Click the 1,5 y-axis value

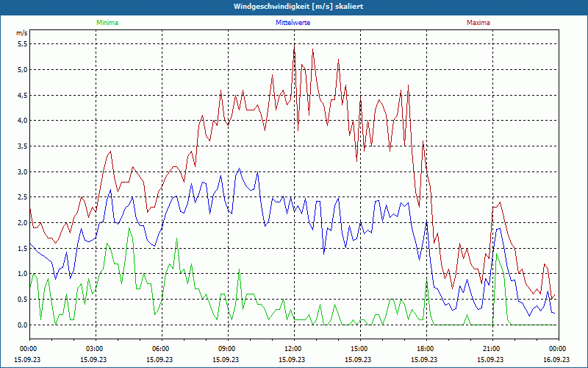point(23,248)
